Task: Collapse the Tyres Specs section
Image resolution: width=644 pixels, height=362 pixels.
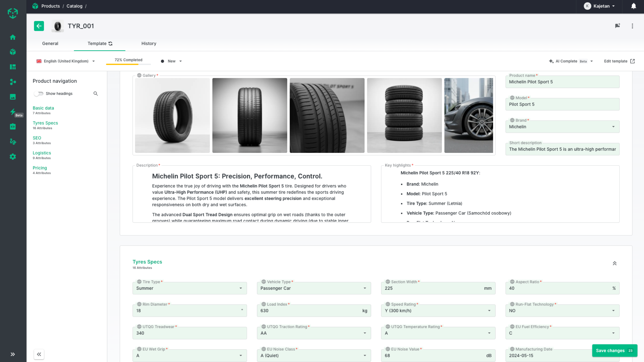Action: click(x=614, y=263)
